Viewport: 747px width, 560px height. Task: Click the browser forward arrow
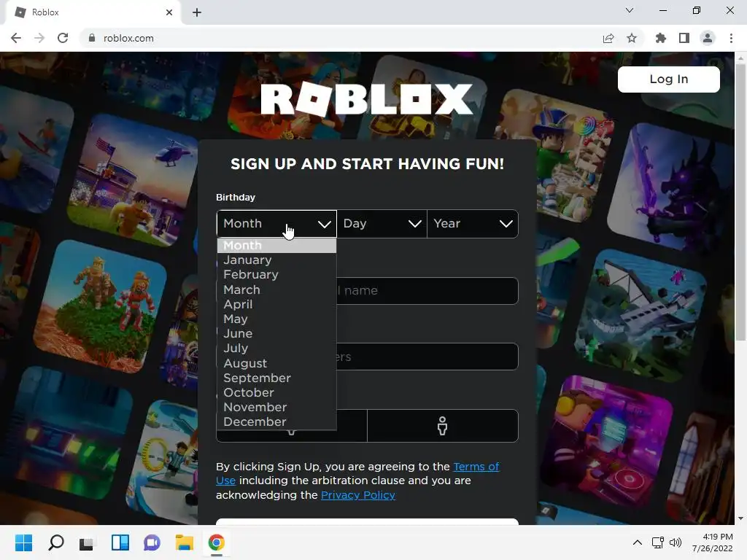pyautogui.click(x=39, y=38)
